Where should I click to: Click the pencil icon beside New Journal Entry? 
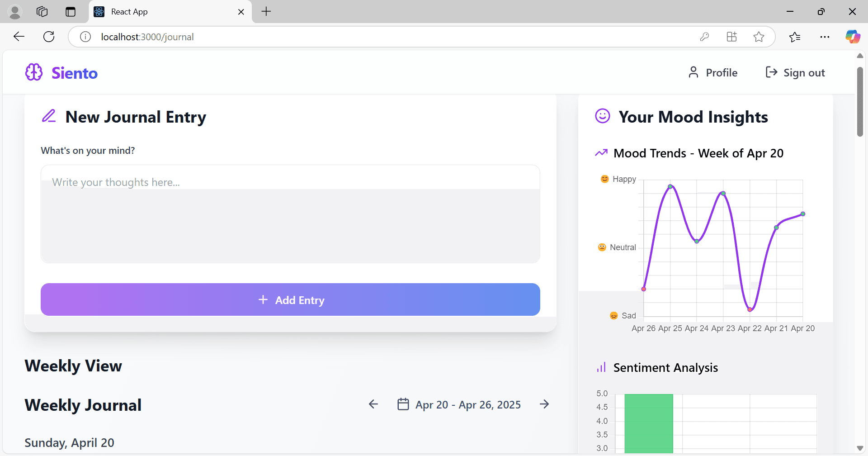(49, 116)
